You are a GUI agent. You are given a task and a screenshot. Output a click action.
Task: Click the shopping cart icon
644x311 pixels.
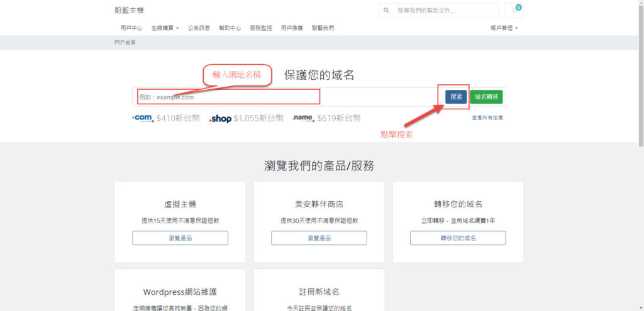click(x=514, y=10)
